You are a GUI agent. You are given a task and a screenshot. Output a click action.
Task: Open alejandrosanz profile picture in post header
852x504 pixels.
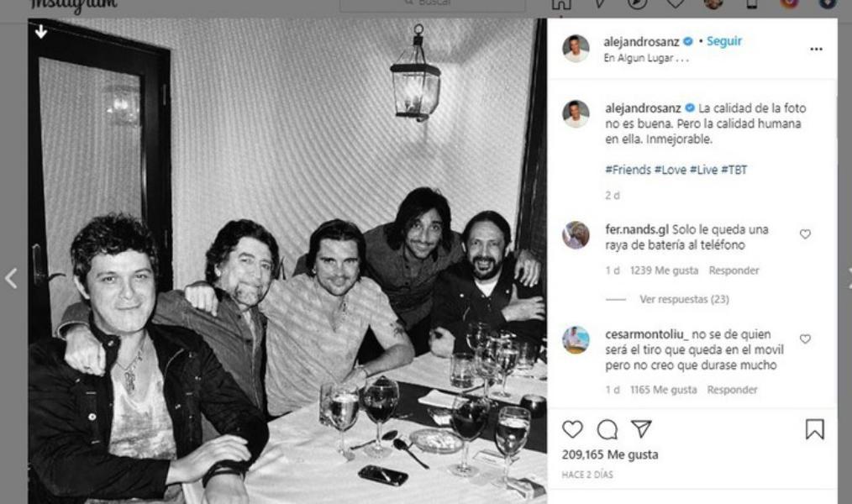tap(576, 49)
